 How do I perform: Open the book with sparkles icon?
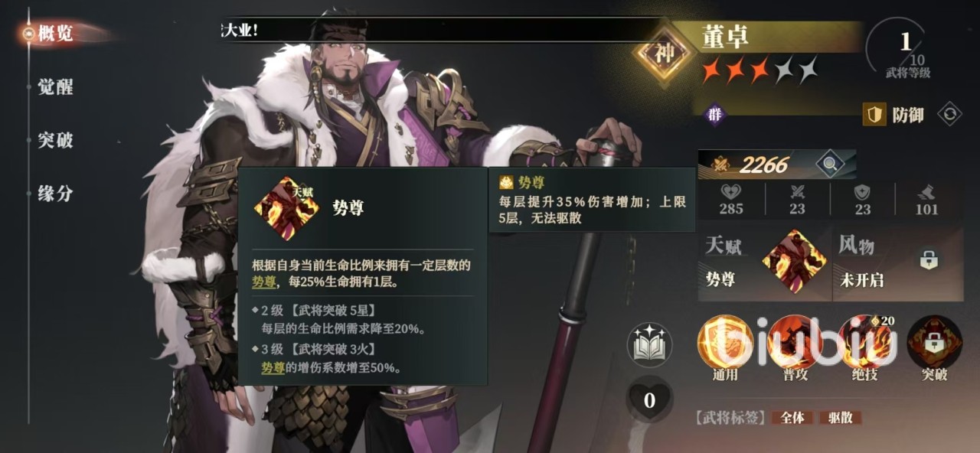click(649, 344)
